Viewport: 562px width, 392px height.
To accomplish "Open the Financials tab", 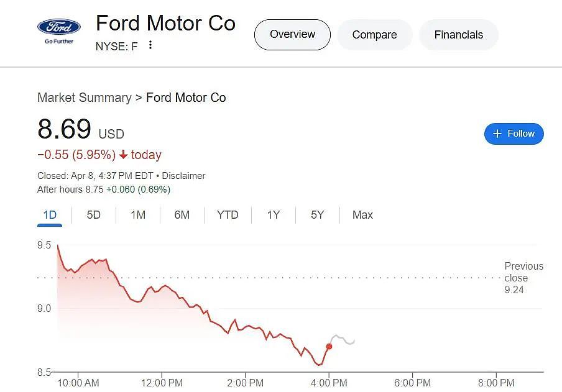I will [458, 35].
